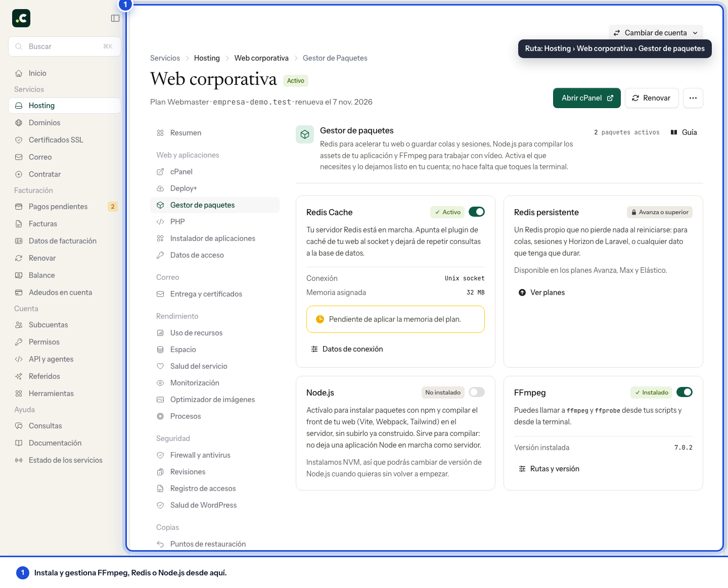Click the Datos de conexión settings icon
Viewport: 728px width, 588px height.
[314, 349]
